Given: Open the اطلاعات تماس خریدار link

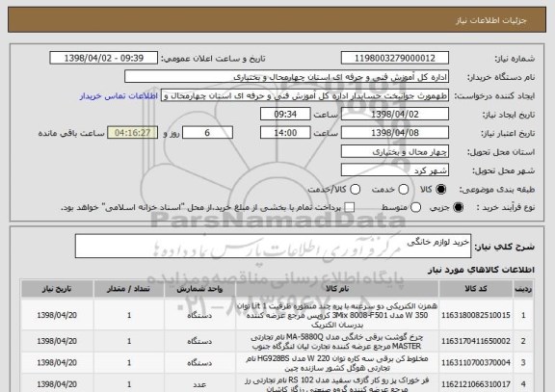Looking at the screenshot, I should click(x=119, y=96).
